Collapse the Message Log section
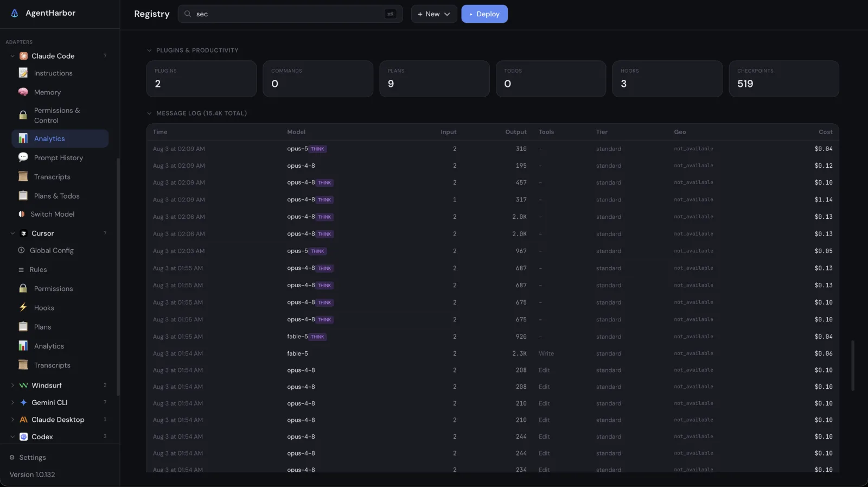Screen dimensions: 868x487 [149, 113]
